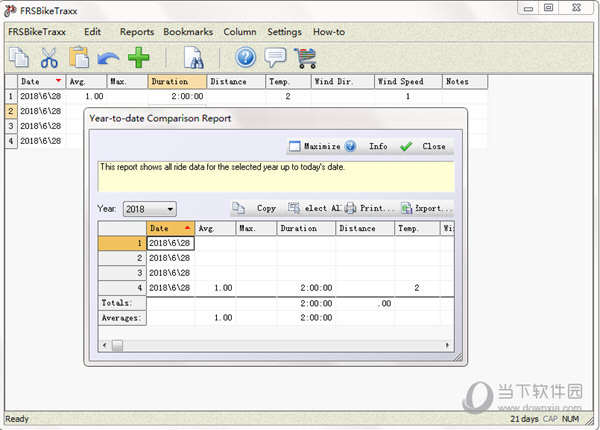Click the Paste clipboard icon
600x430 pixels.
click(x=79, y=57)
